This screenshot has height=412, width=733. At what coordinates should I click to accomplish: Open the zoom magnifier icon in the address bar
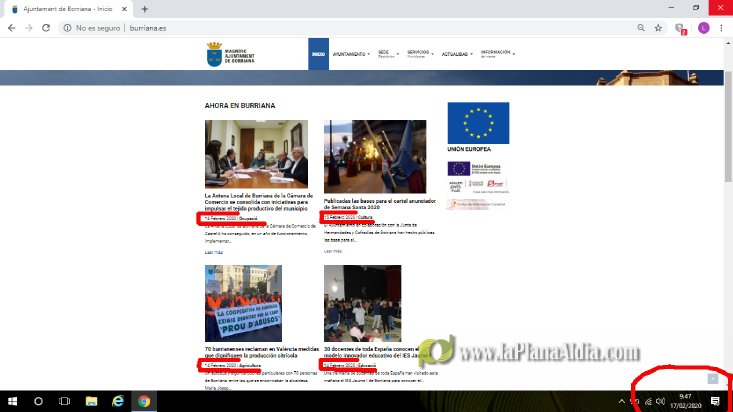(641, 28)
